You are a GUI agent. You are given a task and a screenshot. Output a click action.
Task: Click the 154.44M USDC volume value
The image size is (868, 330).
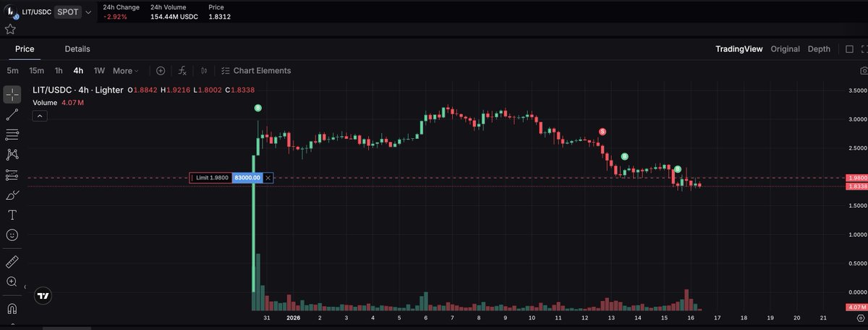[x=174, y=16]
